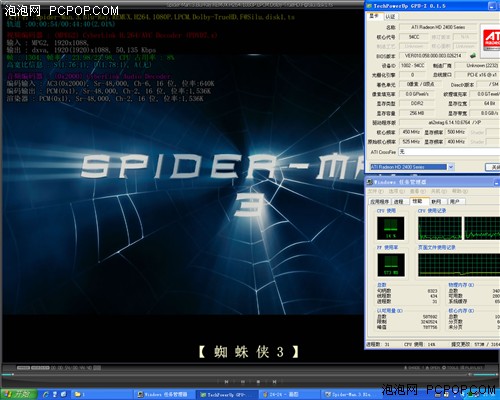Expand the ATI Radeon HD 2400 Series dropdown

coord(451,167)
